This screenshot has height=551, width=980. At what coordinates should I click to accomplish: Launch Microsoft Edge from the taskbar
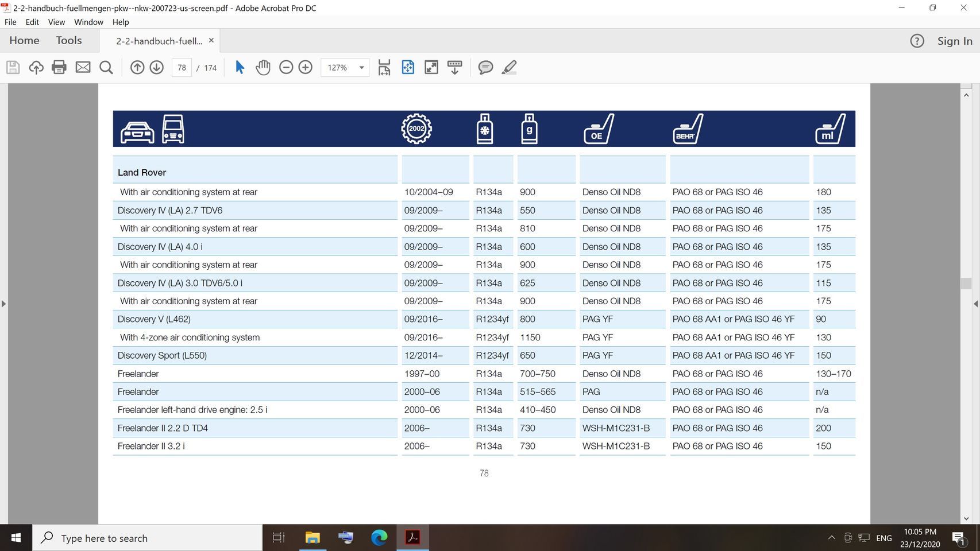point(379,538)
